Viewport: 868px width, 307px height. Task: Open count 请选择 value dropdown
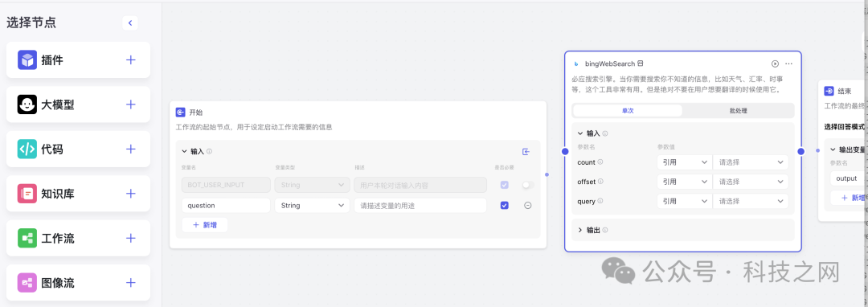(x=751, y=162)
